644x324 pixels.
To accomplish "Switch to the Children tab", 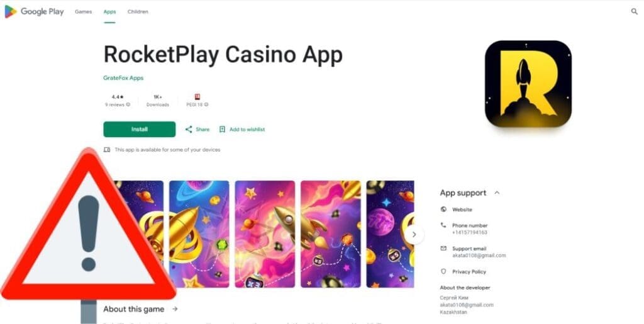I will (x=138, y=12).
